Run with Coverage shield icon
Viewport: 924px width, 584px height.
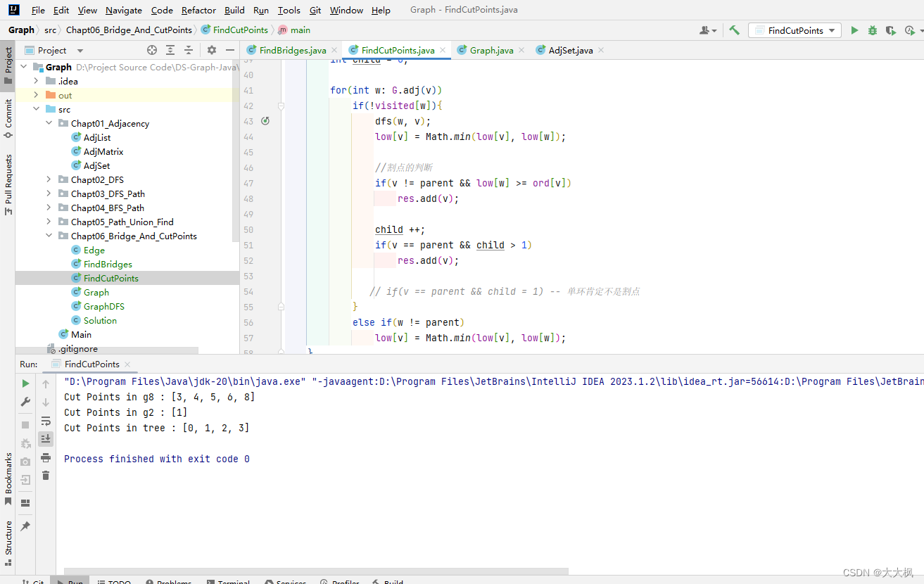click(891, 30)
